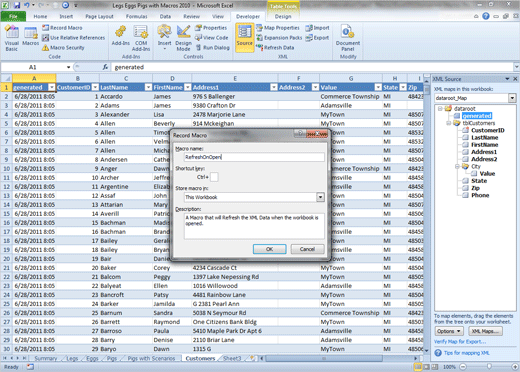Open XML Expansion Packs

tap(279, 38)
